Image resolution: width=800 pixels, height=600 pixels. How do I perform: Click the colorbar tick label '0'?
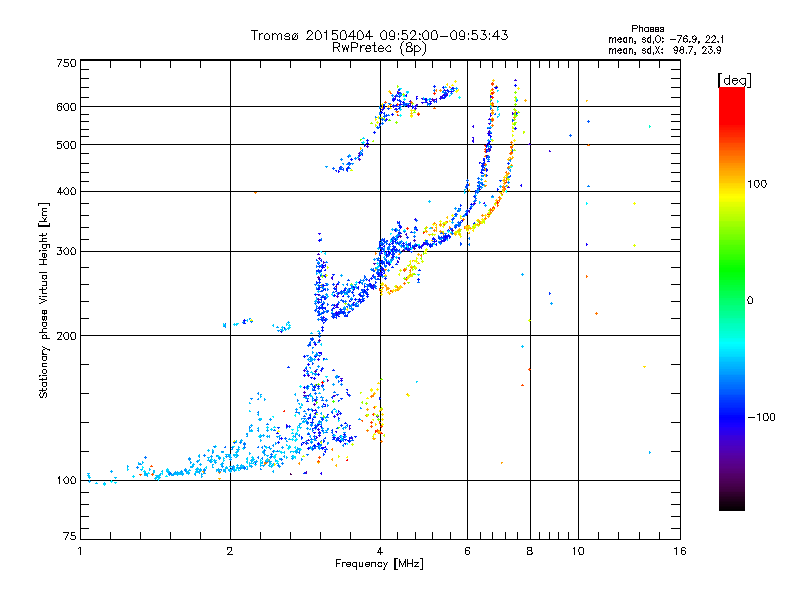[750, 300]
